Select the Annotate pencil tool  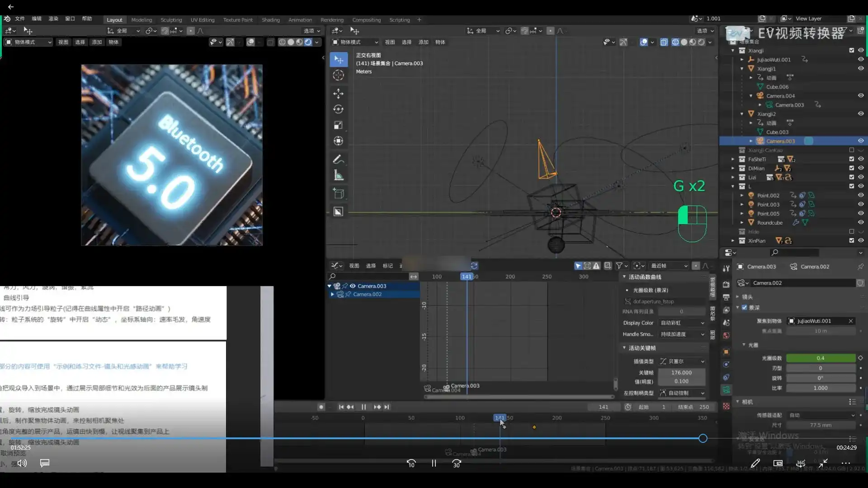338,160
